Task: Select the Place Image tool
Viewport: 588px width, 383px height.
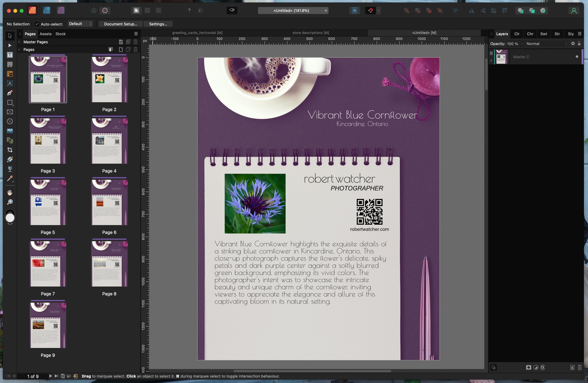Action: coord(10,131)
